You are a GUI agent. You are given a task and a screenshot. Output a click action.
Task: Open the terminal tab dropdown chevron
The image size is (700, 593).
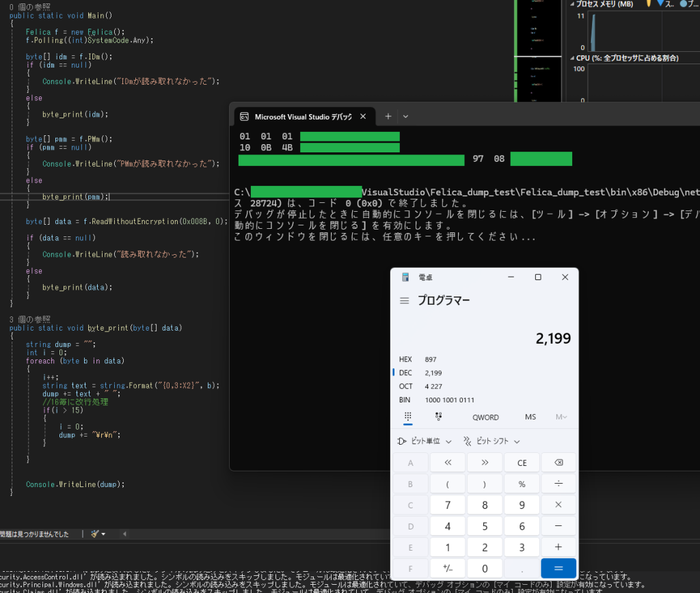(405, 117)
